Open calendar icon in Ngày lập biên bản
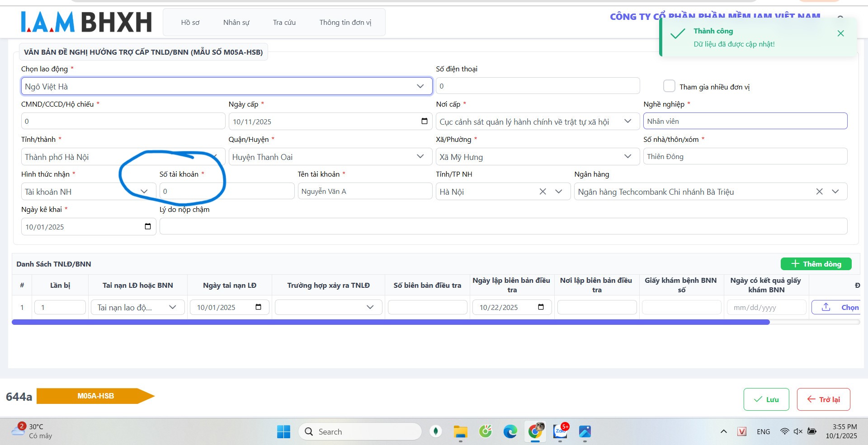This screenshot has width=868, height=445. tap(541, 307)
